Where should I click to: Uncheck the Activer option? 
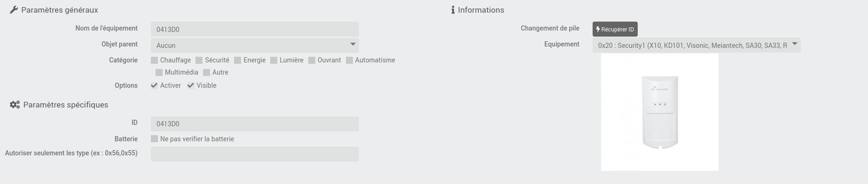pyautogui.click(x=154, y=85)
